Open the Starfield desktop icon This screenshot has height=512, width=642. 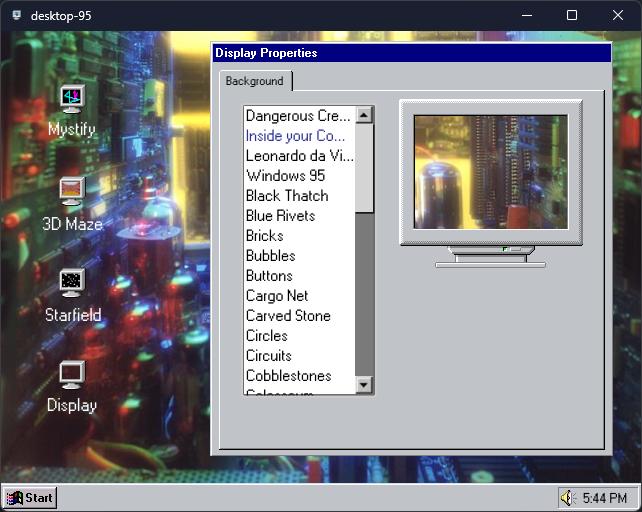click(72, 296)
